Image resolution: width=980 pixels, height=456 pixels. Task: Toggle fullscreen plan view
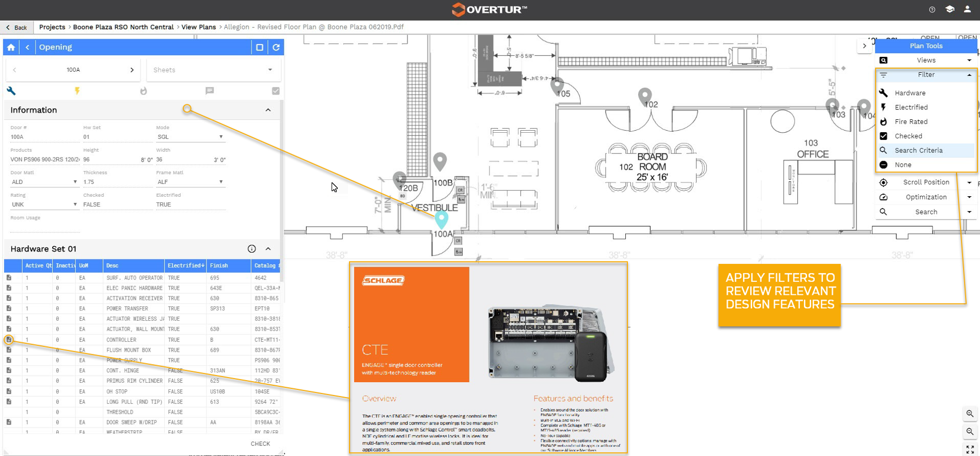pos(970,449)
